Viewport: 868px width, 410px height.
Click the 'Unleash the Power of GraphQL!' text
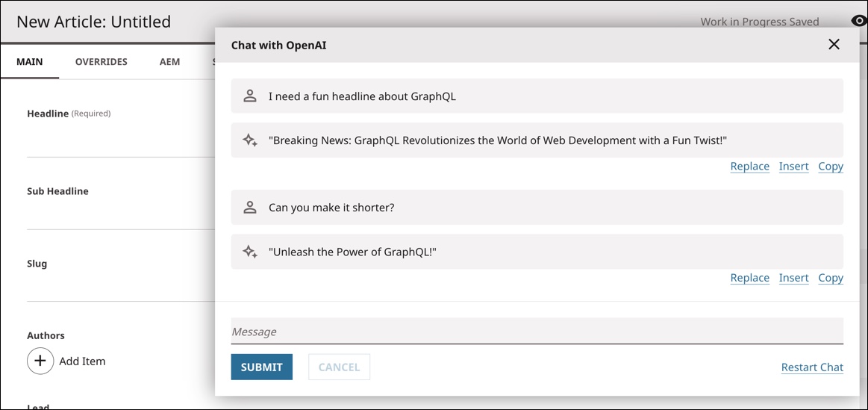[x=352, y=252]
